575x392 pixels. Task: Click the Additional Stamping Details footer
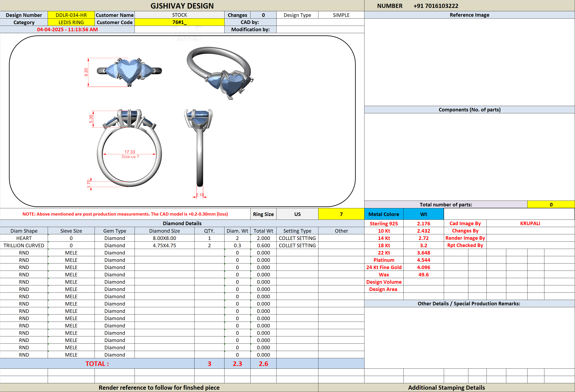tap(446, 388)
